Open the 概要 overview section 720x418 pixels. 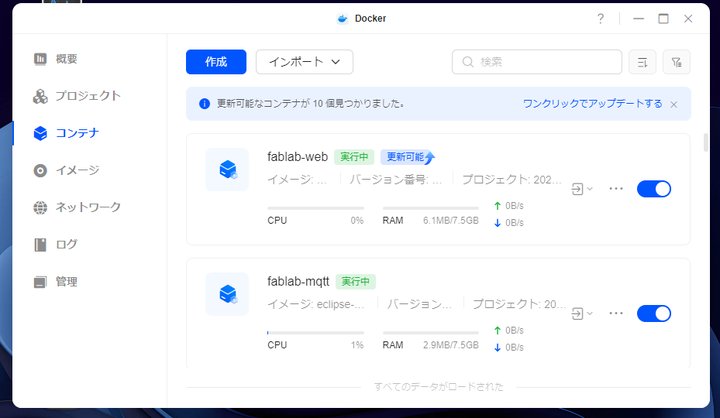pos(55,59)
